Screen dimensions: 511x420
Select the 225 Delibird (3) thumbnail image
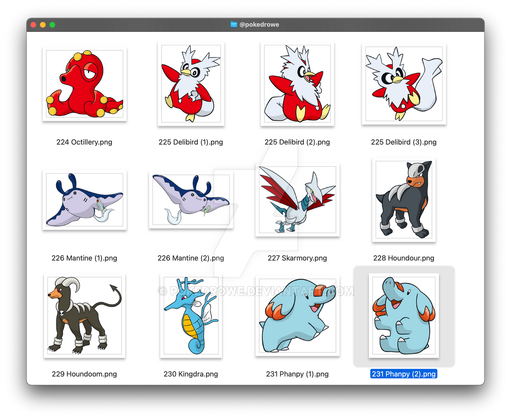(404, 84)
